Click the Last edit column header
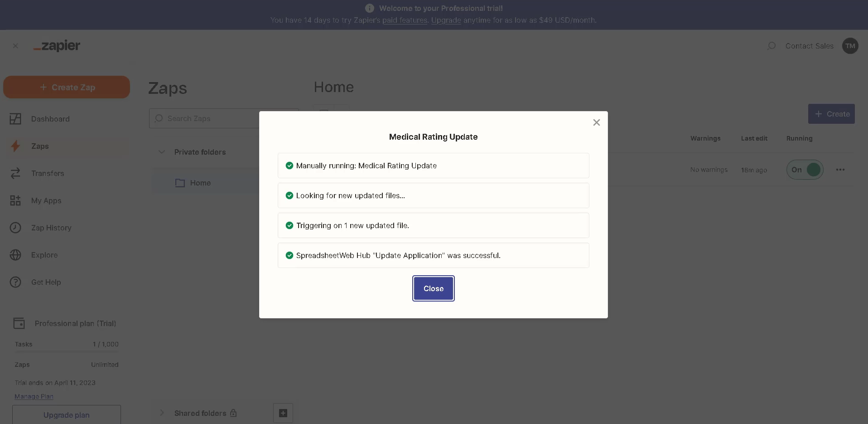The width and height of the screenshot is (868, 424). coord(754,138)
